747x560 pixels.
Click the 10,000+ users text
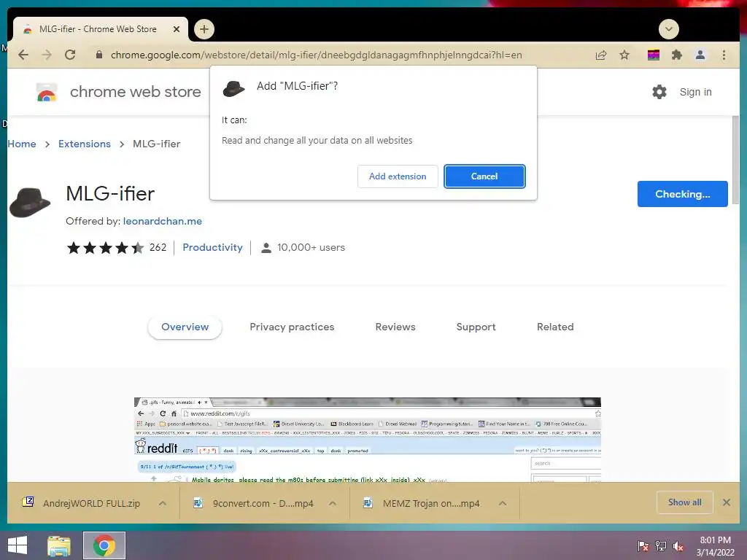tap(311, 248)
